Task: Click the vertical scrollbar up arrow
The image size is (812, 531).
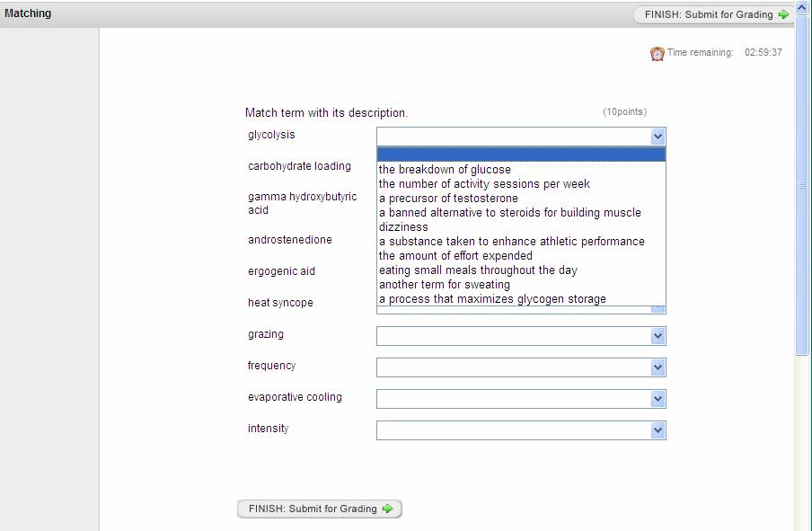Action: (x=801, y=8)
